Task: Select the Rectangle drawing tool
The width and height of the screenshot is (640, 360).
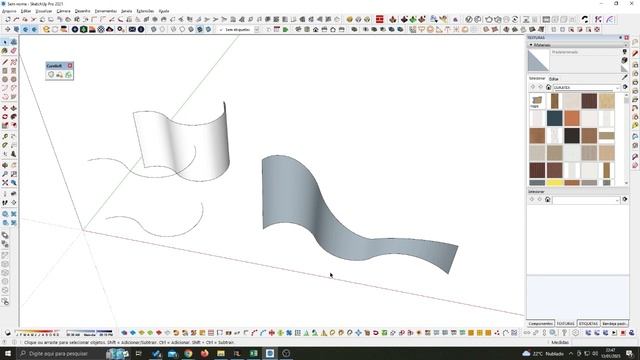Action: pos(5,71)
